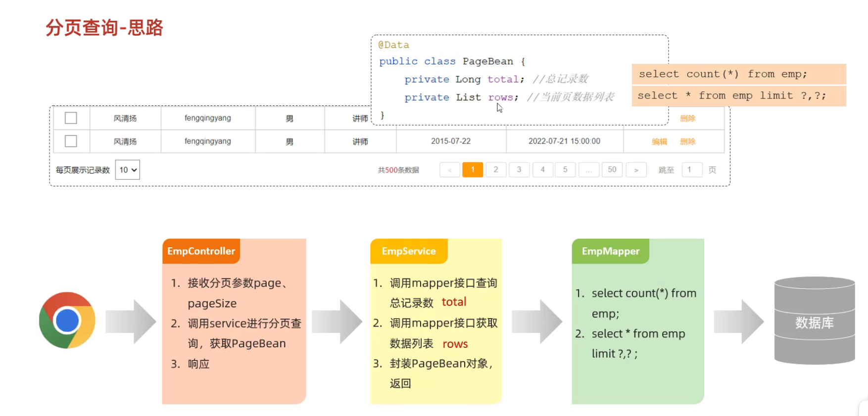Click the arrow between EmpService and EmpMapper
This screenshot has height=416, width=868.
click(x=536, y=322)
